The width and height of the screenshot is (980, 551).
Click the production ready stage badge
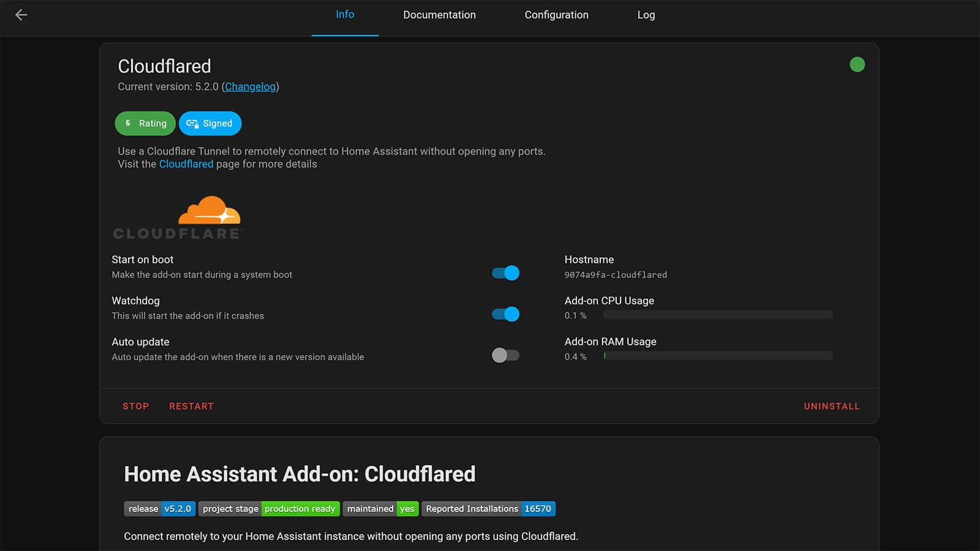300,509
